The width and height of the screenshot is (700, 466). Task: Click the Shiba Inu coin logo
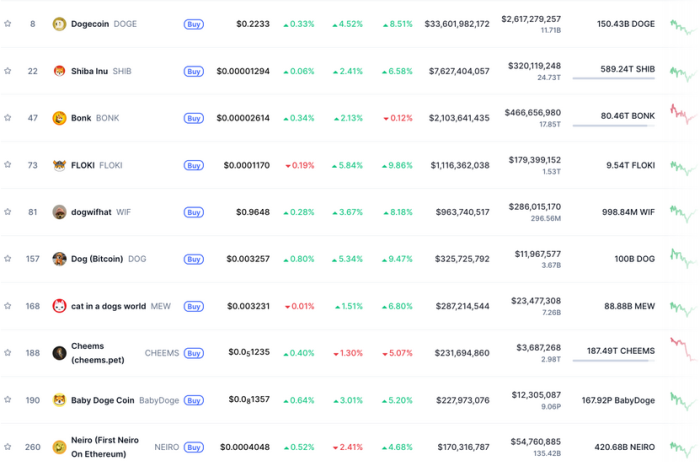click(x=60, y=71)
